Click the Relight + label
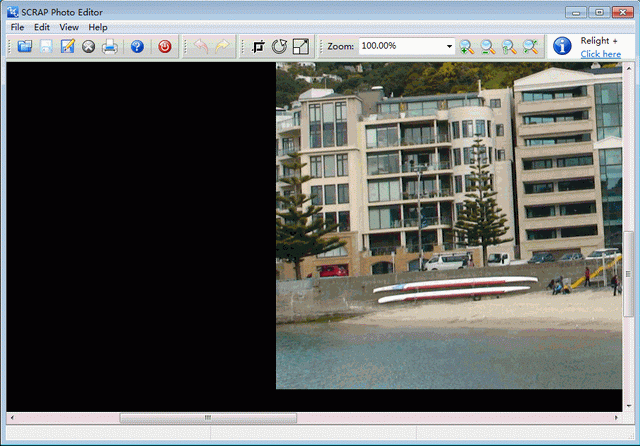The image size is (640, 446). pyautogui.click(x=599, y=41)
